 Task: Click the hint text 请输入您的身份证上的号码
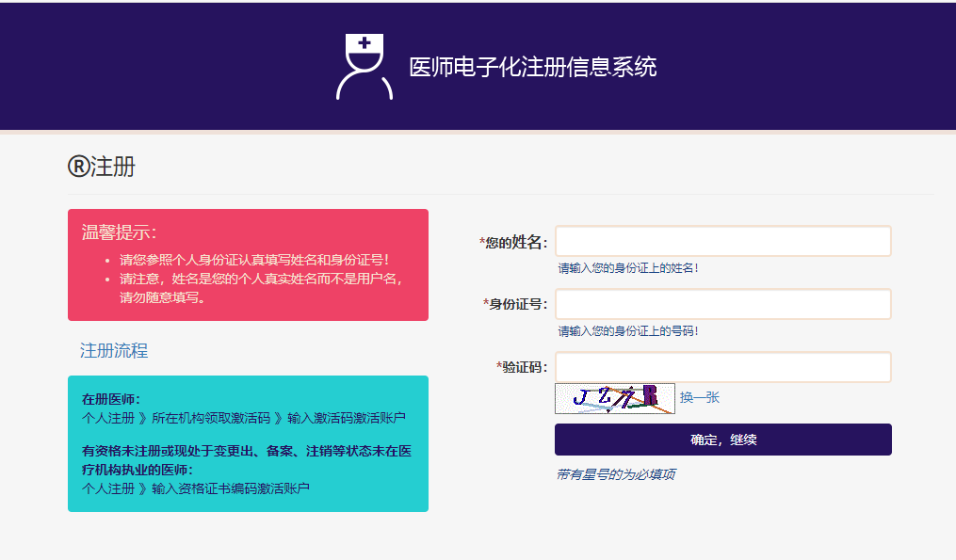click(628, 331)
